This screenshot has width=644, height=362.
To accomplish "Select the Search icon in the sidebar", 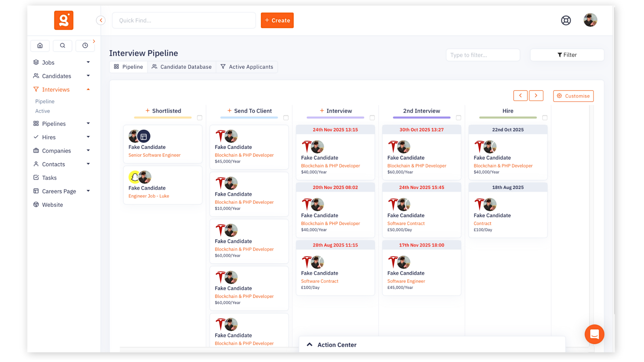I will (x=62, y=46).
